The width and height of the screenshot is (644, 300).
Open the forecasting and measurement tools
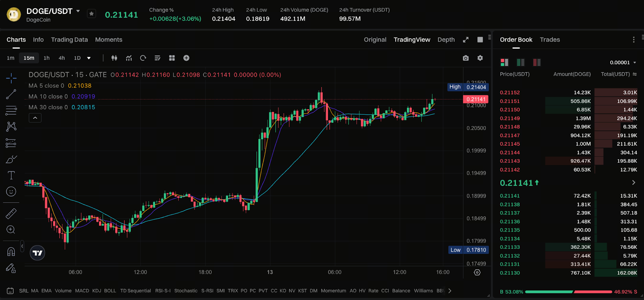(x=11, y=143)
